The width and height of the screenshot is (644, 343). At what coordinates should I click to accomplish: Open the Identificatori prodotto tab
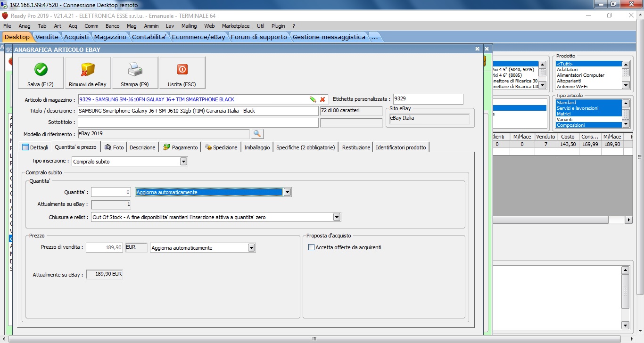point(401,147)
